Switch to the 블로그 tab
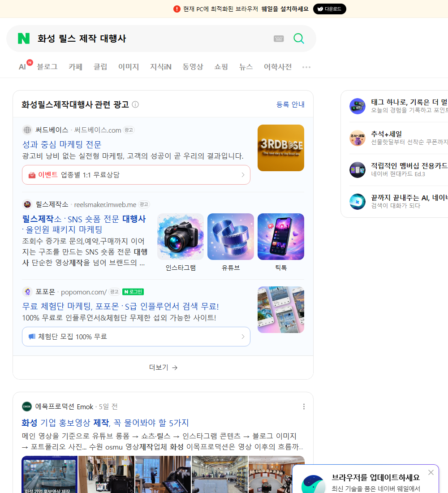Screen dimensions: 448x493 tap(47, 67)
